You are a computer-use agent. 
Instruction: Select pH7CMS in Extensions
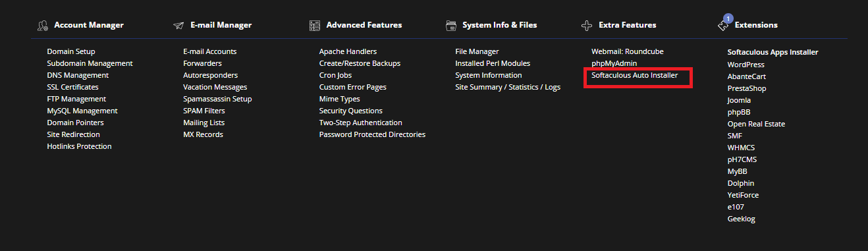point(742,159)
